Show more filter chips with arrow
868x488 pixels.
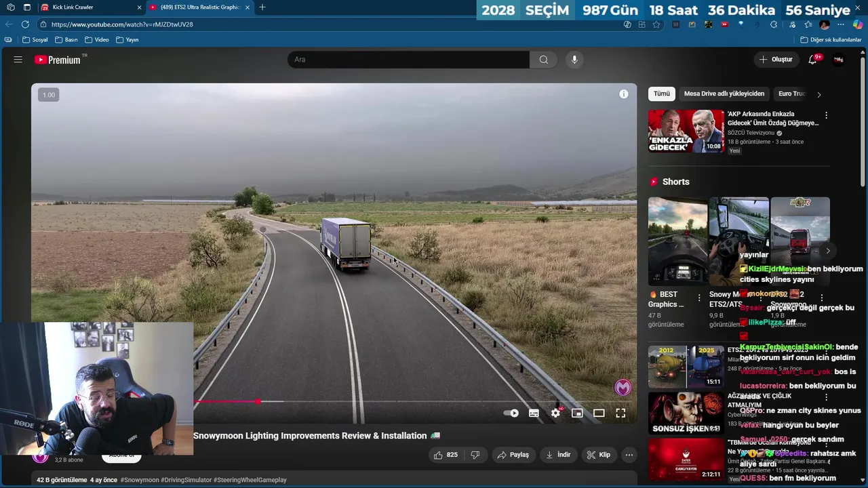[x=818, y=94]
